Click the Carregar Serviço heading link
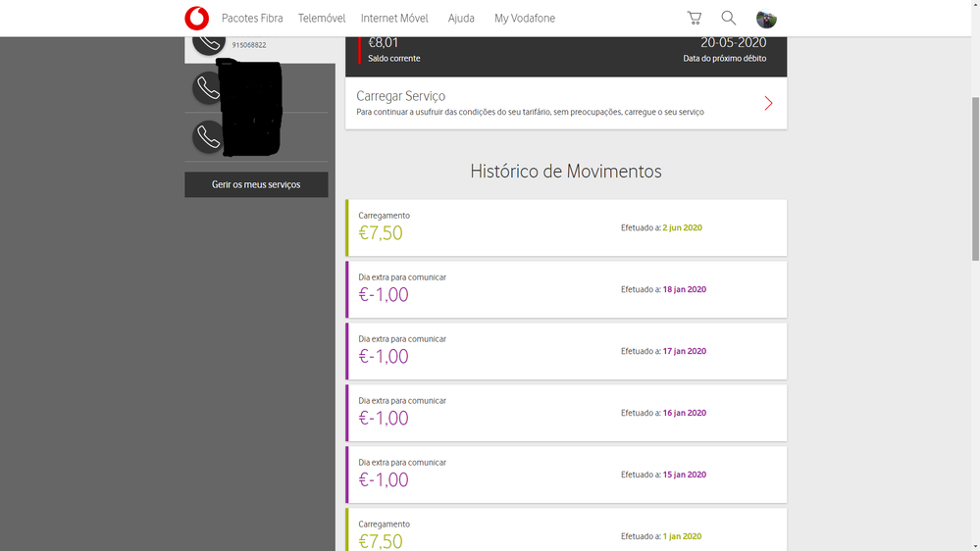The height and width of the screenshot is (551, 980). [x=401, y=96]
